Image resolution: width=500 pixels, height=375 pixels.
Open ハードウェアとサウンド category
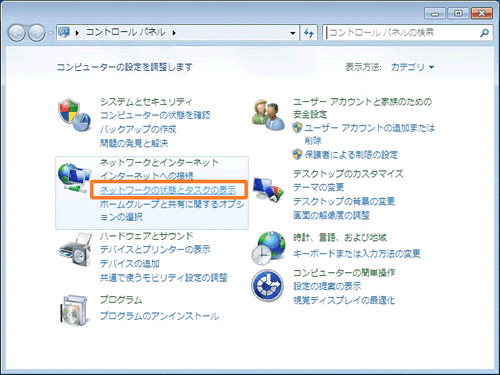click(x=147, y=236)
